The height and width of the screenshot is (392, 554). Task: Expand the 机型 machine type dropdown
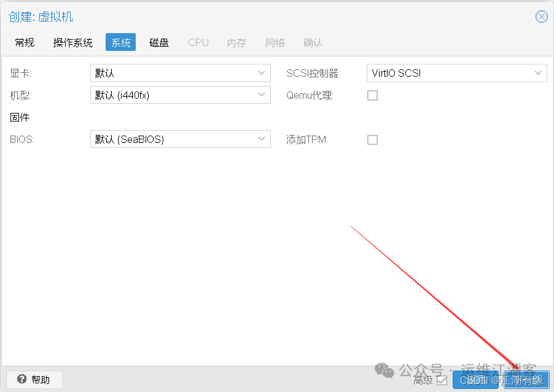pyautogui.click(x=181, y=95)
